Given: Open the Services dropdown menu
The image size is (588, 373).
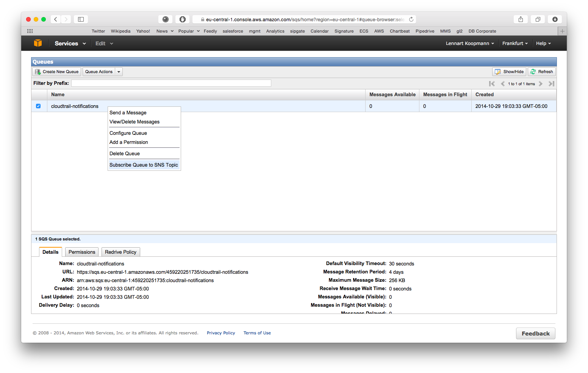Looking at the screenshot, I should (70, 44).
